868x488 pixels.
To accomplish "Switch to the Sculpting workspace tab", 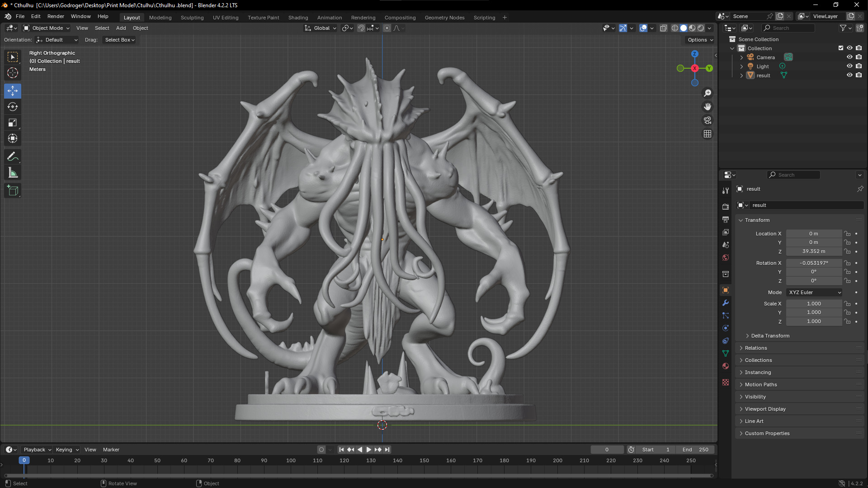I will click(x=192, y=18).
